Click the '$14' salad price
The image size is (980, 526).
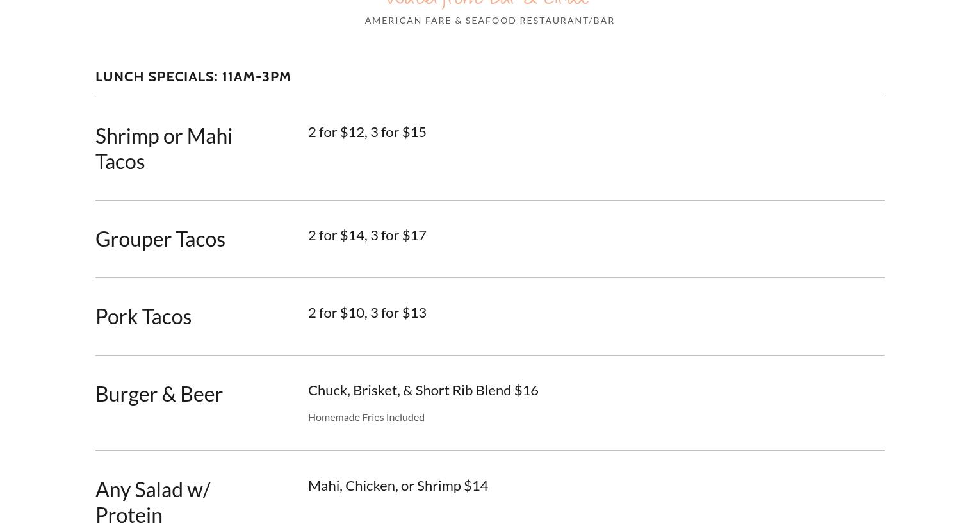point(476,486)
